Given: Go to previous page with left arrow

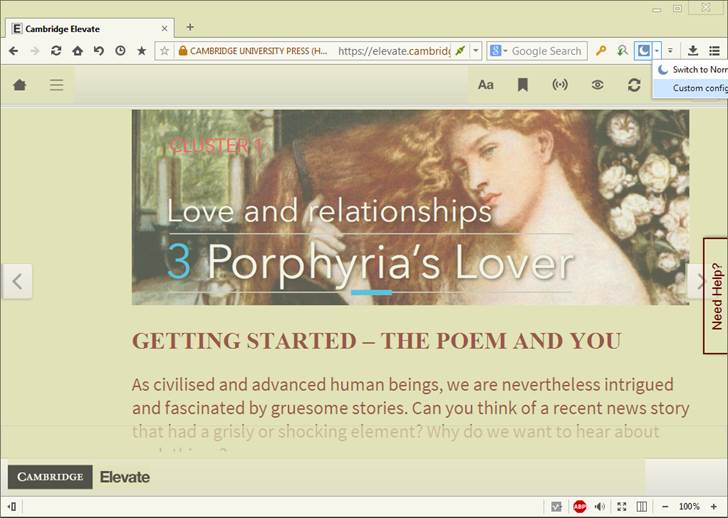Looking at the screenshot, I should click(x=17, y=281).
